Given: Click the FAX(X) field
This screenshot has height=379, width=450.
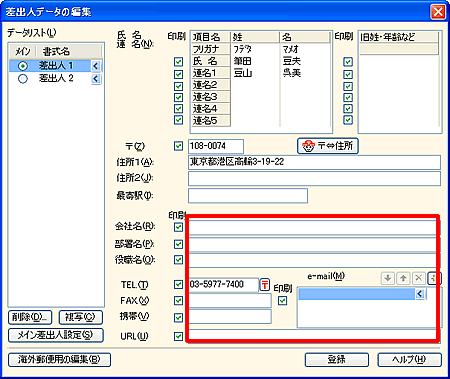Looking at the screenshot, I should (x=230, y=301).
